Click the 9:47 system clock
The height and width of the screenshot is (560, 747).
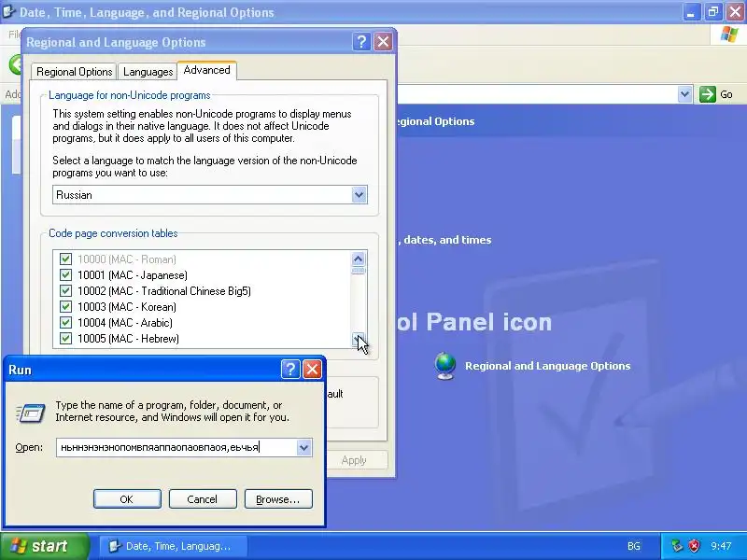point(721,546)
